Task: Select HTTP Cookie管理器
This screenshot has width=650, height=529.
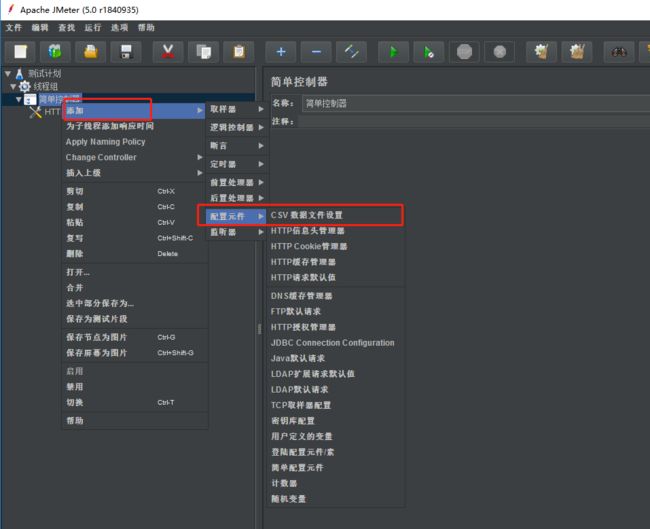Action: 335,246
